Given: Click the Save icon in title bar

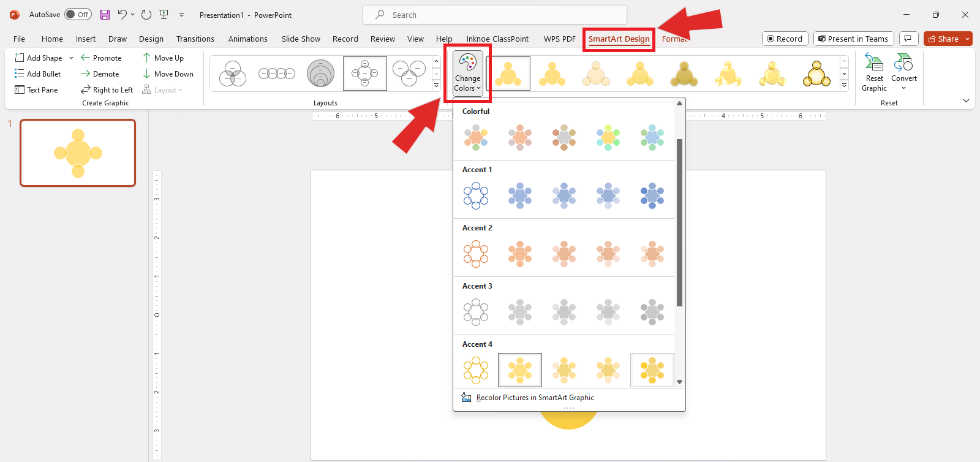Looking at the screenshot, I should tap(105, 15).
